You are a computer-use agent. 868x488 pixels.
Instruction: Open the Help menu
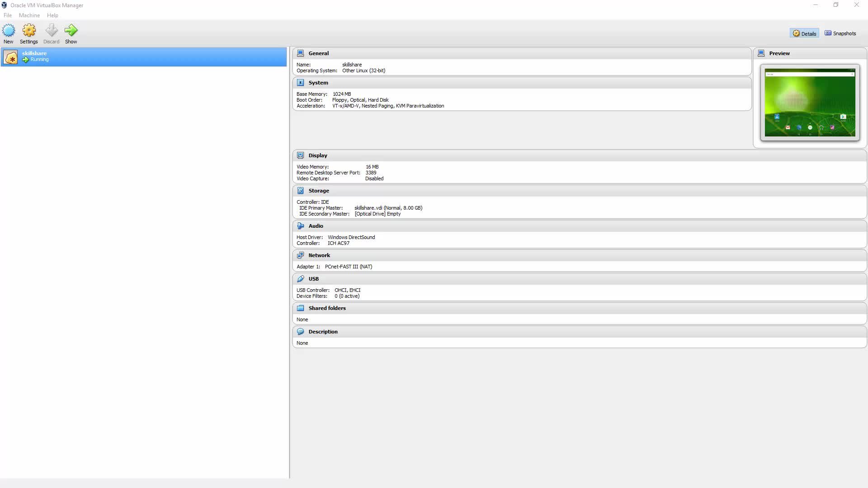tap(52, 15)
